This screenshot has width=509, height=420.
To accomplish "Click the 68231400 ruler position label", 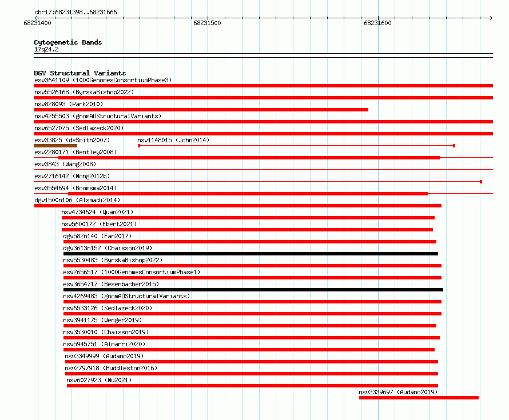I will click(x=37, y=23).
